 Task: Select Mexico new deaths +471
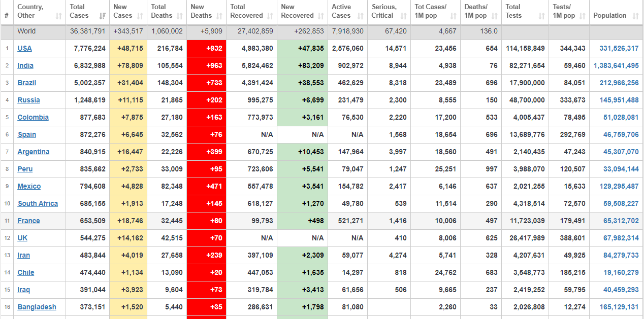pos(207,187)
